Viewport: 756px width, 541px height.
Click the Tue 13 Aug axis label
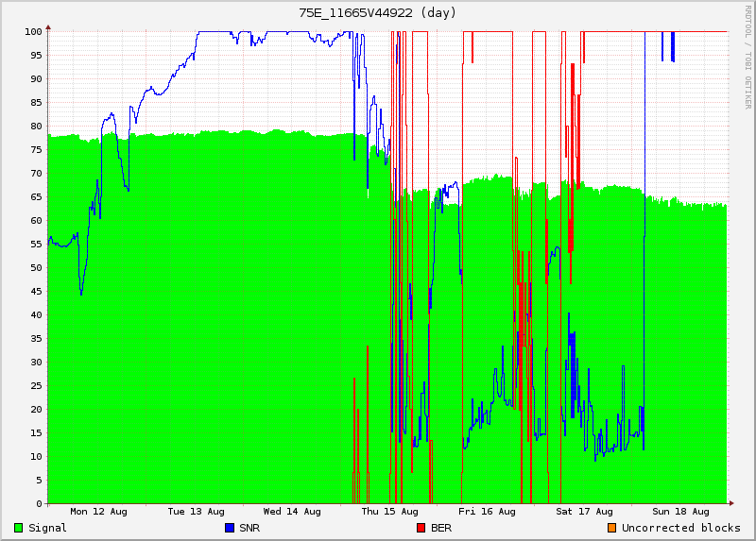196,512
